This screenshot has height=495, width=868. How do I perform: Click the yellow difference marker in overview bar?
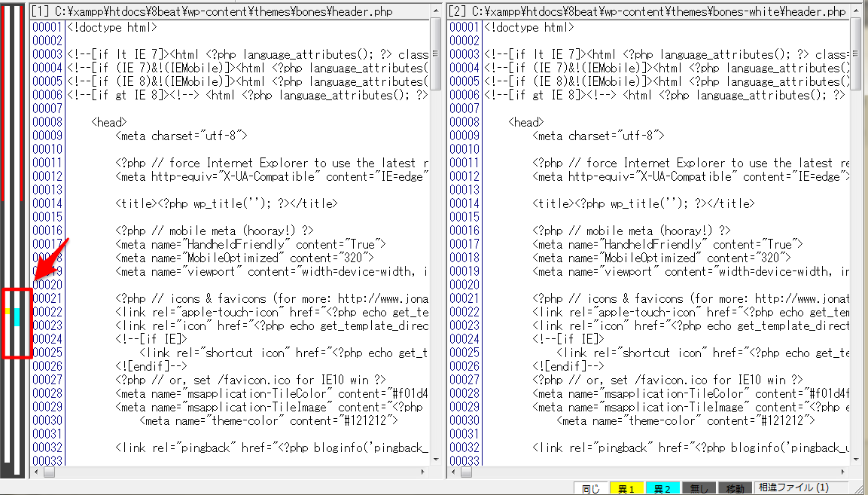(7, 310)
